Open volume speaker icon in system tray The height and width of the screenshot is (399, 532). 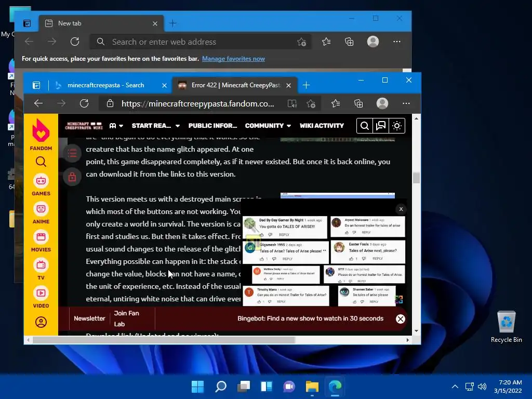click(482, 387)
